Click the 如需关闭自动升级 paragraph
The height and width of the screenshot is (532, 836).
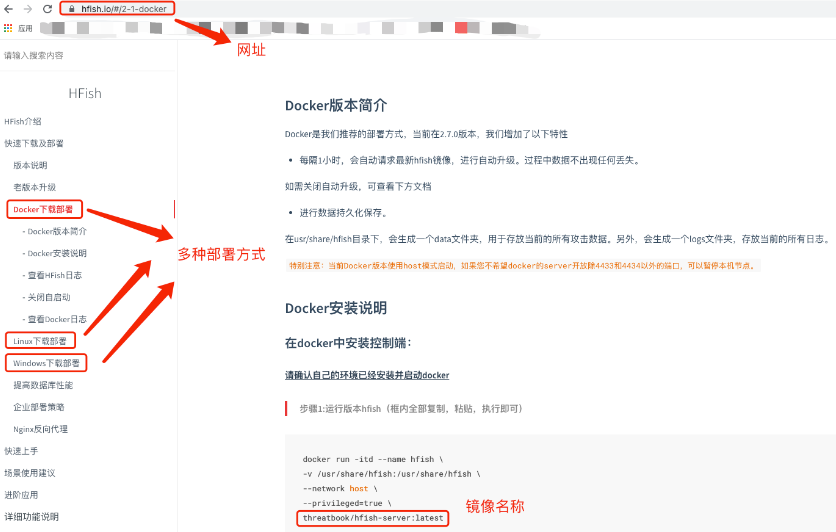pos(358,187)
